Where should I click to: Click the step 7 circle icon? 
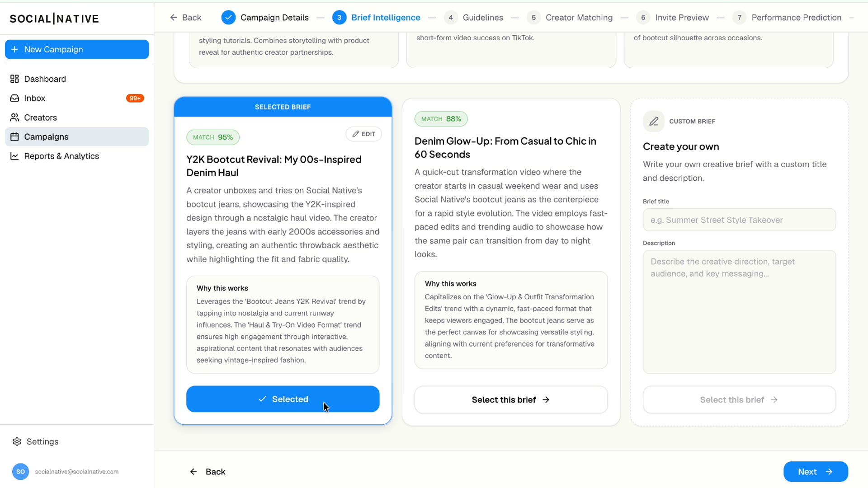739,18
